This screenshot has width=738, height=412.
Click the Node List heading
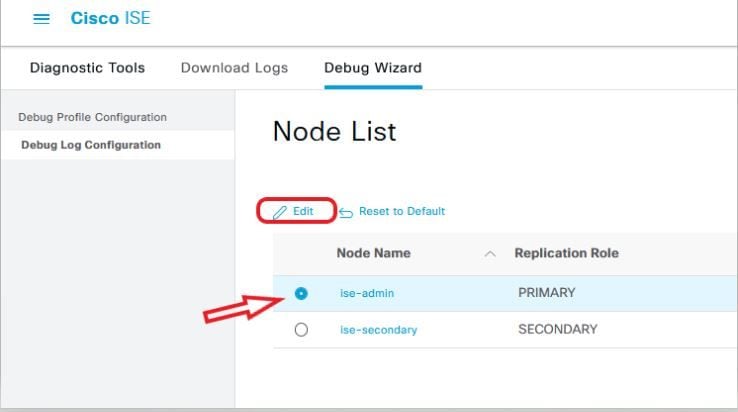tap(335, 131)
